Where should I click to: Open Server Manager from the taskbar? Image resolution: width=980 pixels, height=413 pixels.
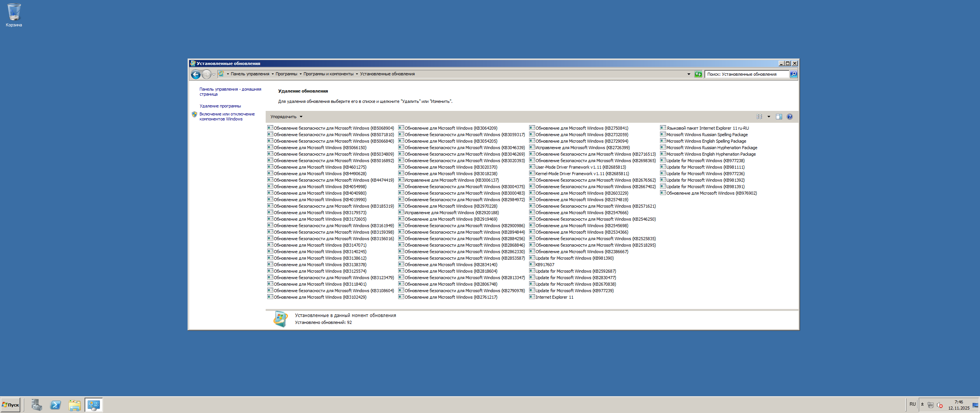click(36, 405)
